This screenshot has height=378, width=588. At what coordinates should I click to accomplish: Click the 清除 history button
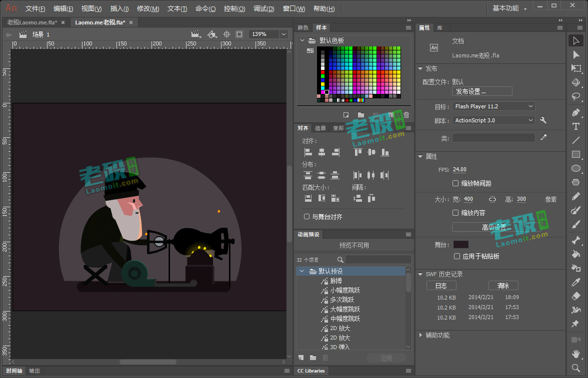pyautogui.click(x=503, y=286)
